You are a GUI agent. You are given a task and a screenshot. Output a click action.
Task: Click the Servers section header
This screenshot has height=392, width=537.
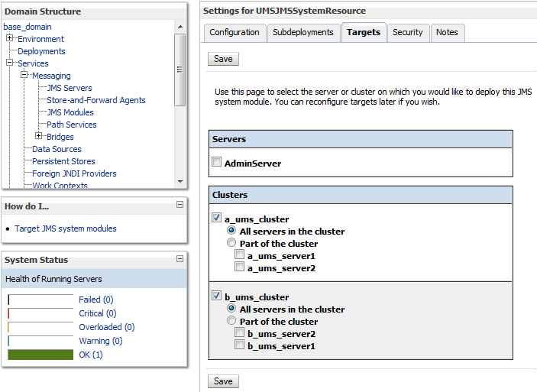tap(361, 139)
